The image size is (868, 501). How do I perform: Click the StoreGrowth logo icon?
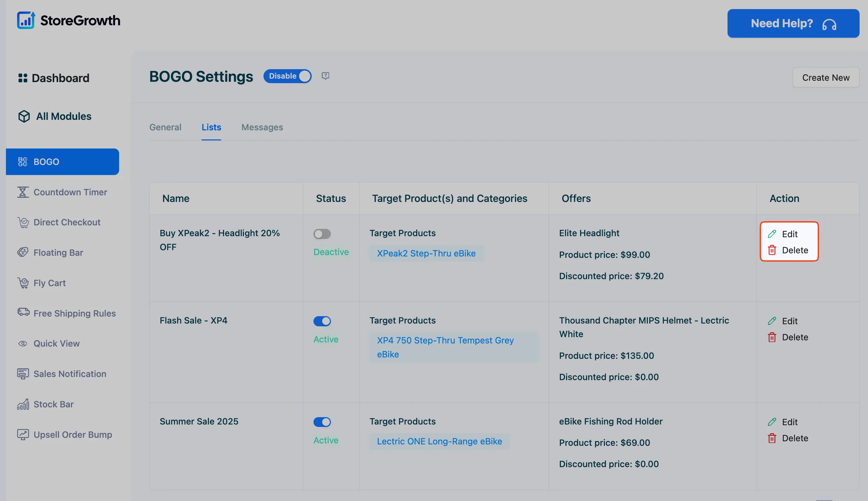26,20
